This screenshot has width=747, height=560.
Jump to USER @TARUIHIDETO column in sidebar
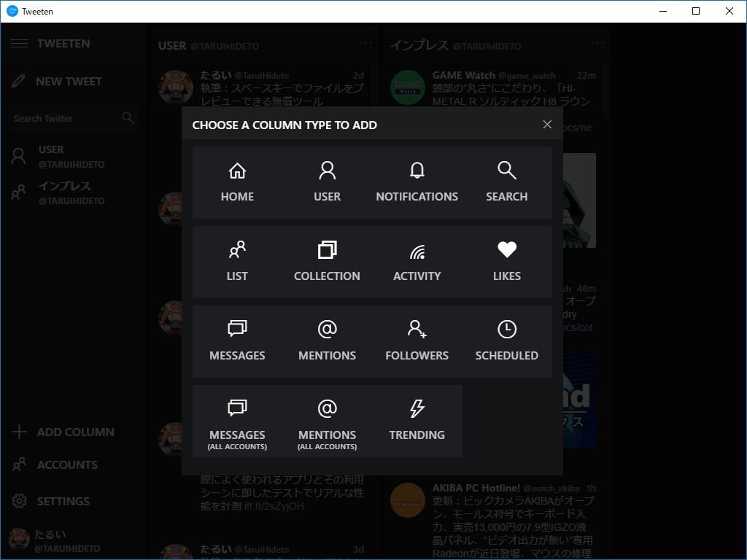(58, 157)
